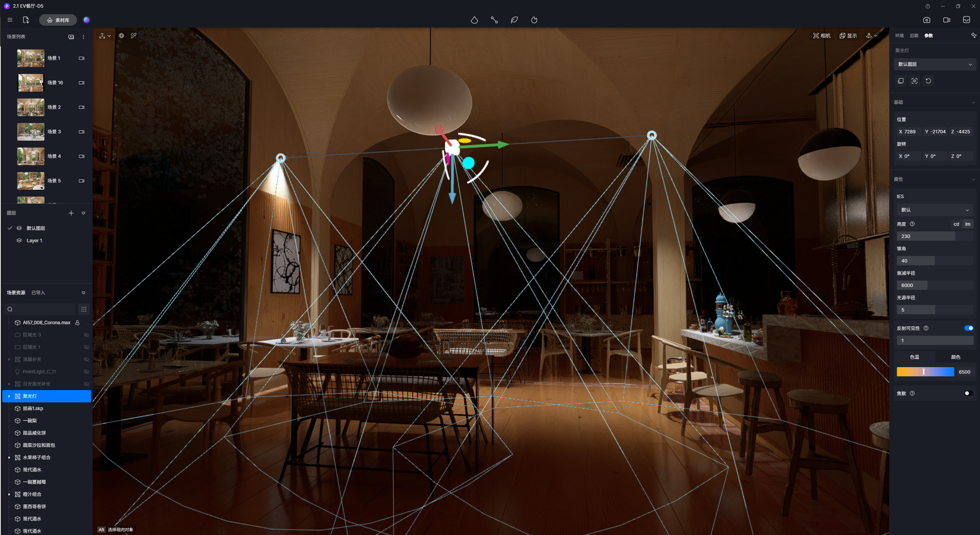Click the video render icon

946,20
